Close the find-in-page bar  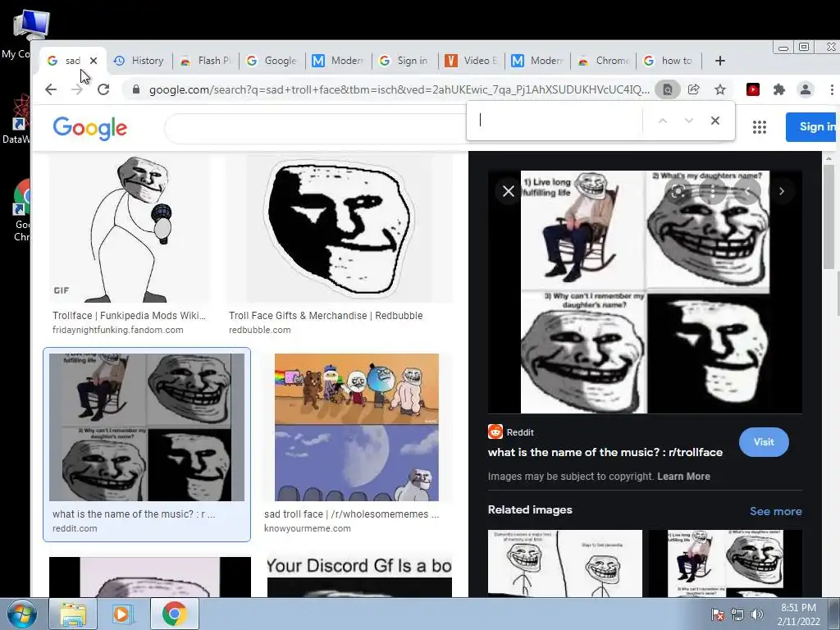click(x=715, y=121)
